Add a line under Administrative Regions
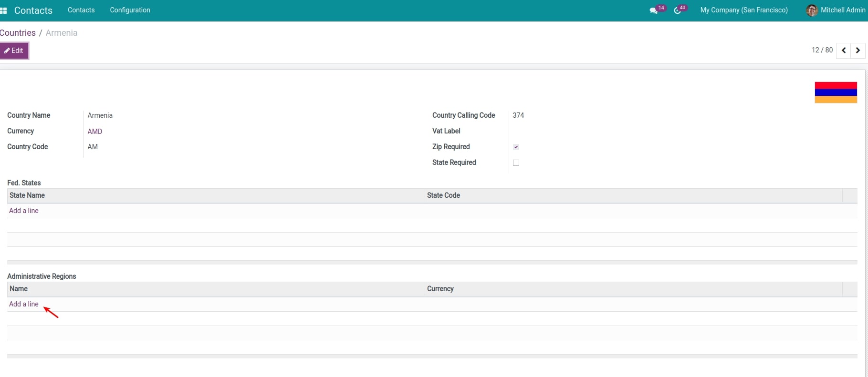Viewport: 868px width, 377px height. tap(24, 304)
